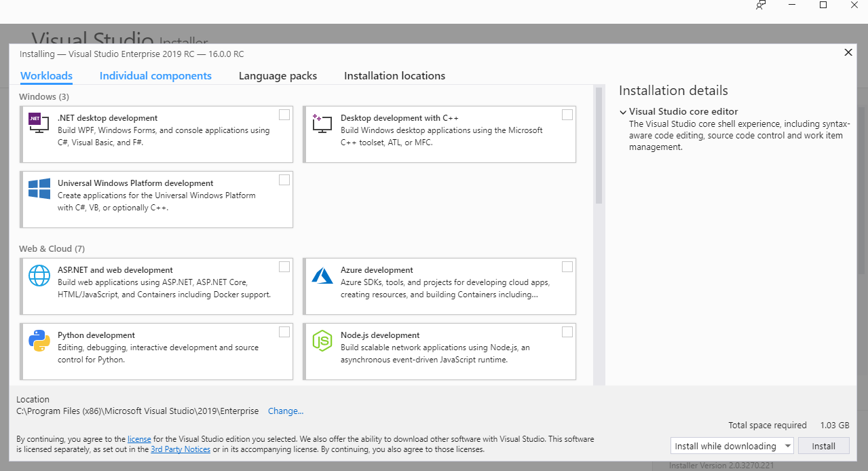Open the Language packs tab
Screen dimensions: 868x471
click(278, 76)
